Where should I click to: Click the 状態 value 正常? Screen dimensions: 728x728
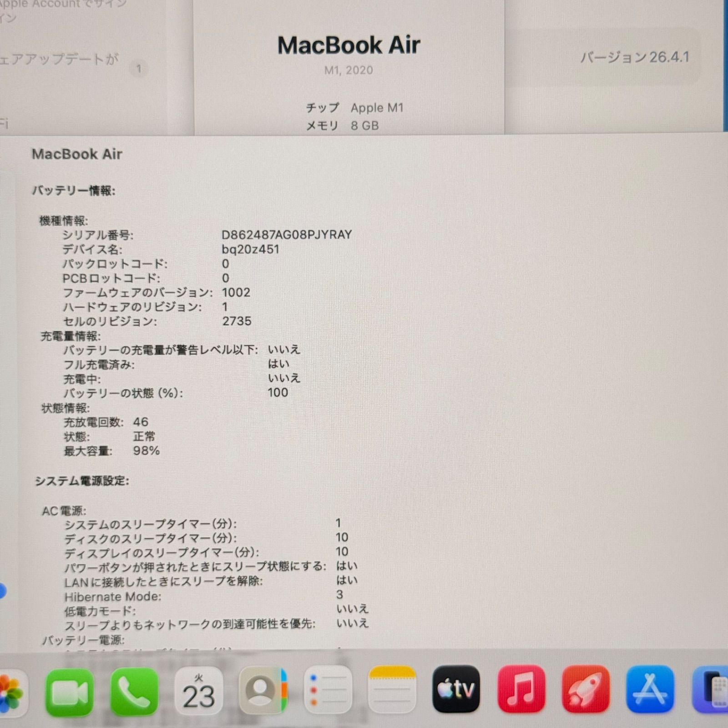pyautogui.click(x=144, y=437)
